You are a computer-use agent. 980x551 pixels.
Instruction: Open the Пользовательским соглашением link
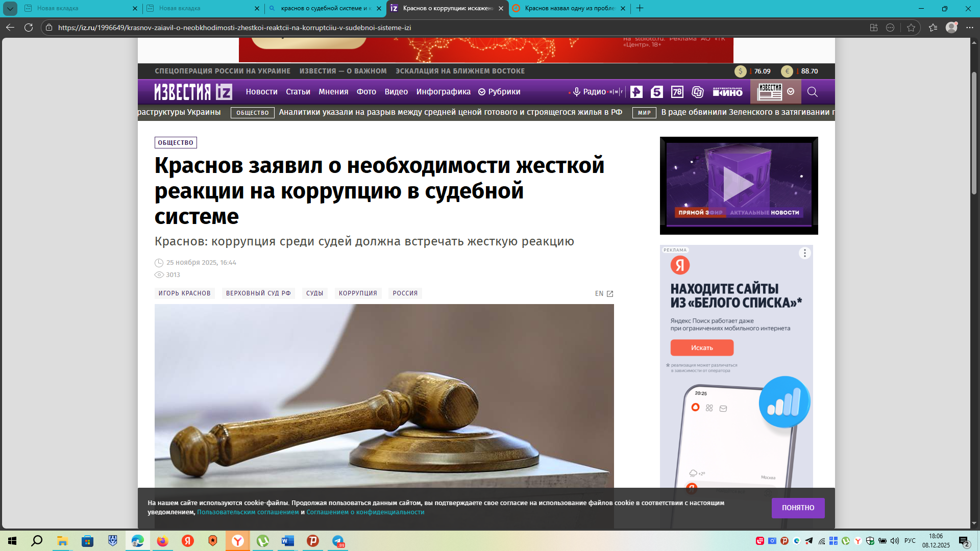coord(248,512)
